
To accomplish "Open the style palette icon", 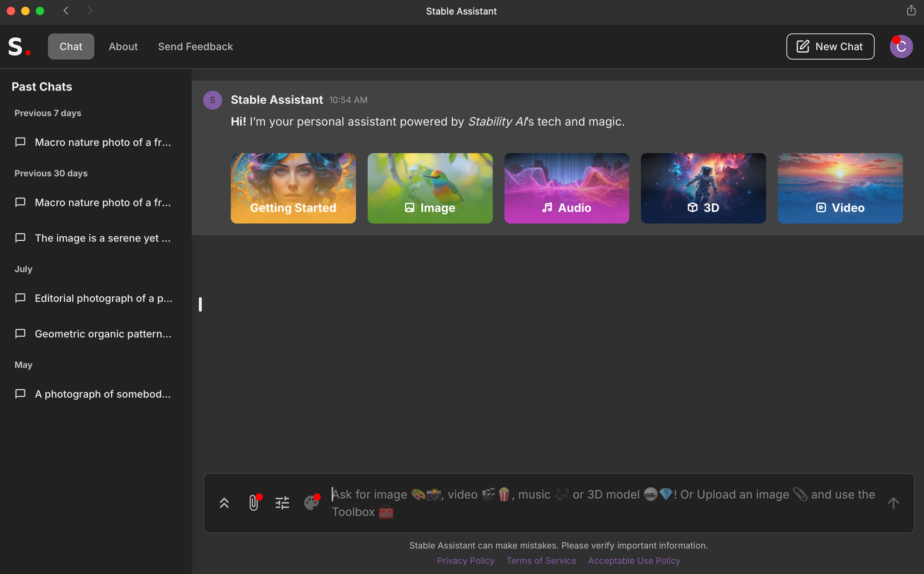I will point(311,503).
